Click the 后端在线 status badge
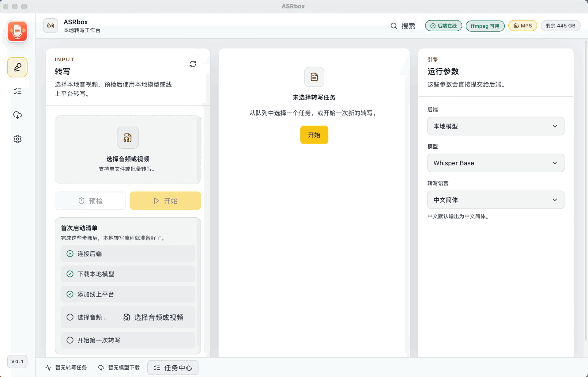Screen dimensions: 588x377 click(x=443, y=26)
